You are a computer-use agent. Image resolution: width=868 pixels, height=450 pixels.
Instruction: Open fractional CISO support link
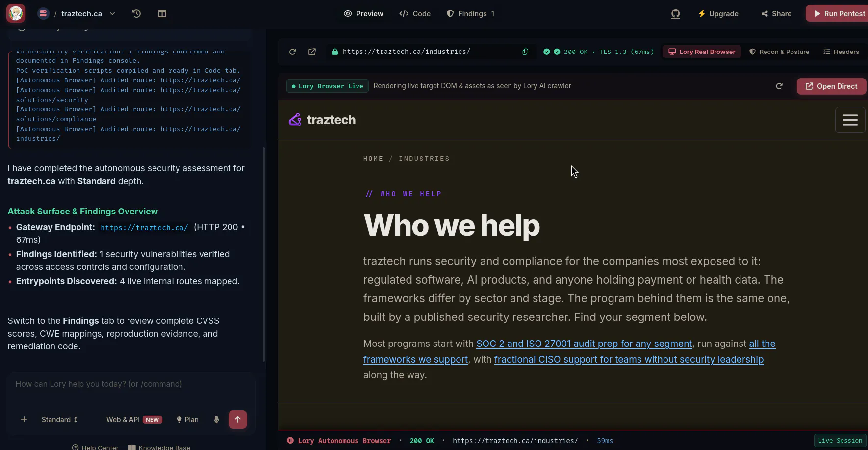(629, 359)
